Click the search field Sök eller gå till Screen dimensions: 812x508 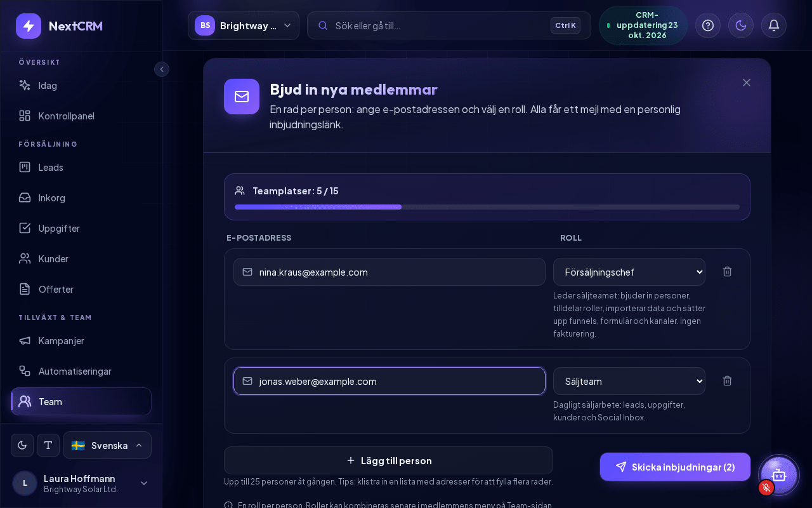pos(449,25)
